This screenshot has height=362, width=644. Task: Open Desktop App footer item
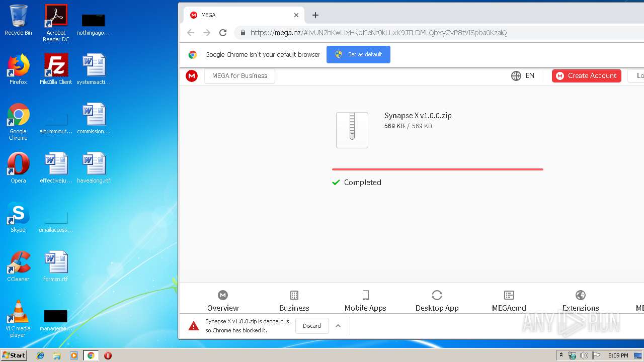[x=437, y=301]
